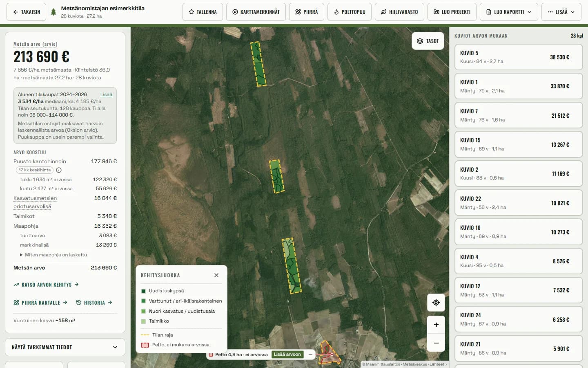Click the minus icon on the Pelto chip
Screen dimensions: 588x368
tap(311, 355)
